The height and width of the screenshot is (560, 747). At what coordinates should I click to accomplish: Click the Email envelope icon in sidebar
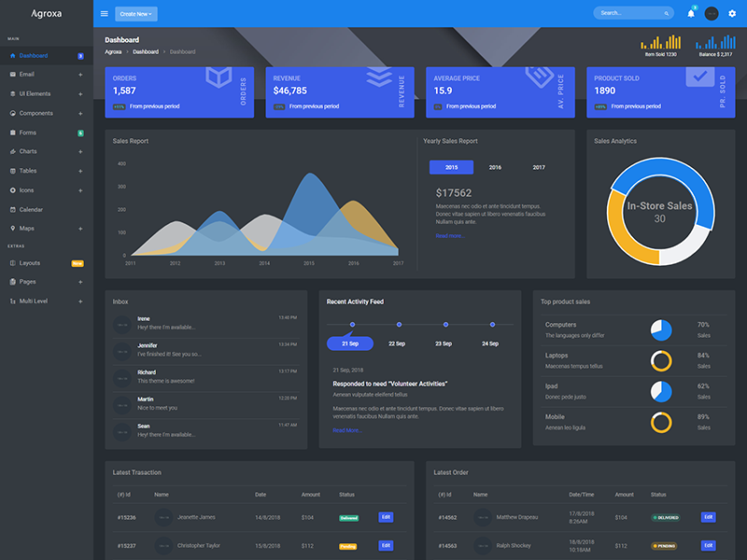point(12,75)
